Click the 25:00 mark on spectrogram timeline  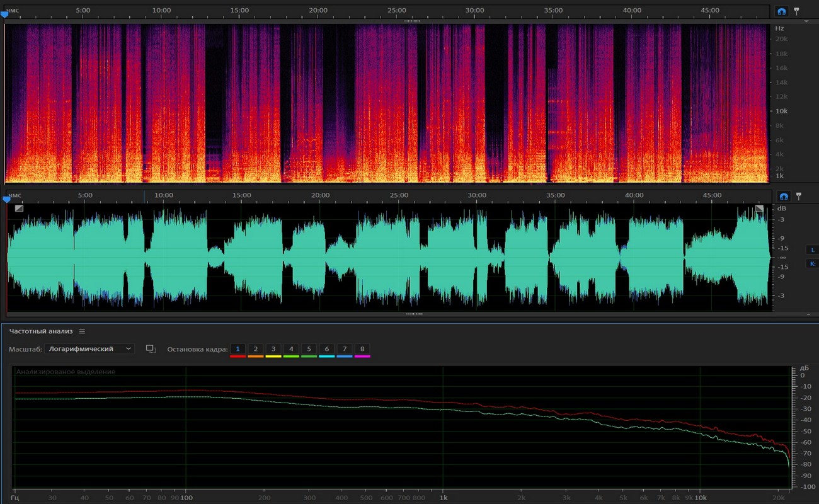point(397,10)
